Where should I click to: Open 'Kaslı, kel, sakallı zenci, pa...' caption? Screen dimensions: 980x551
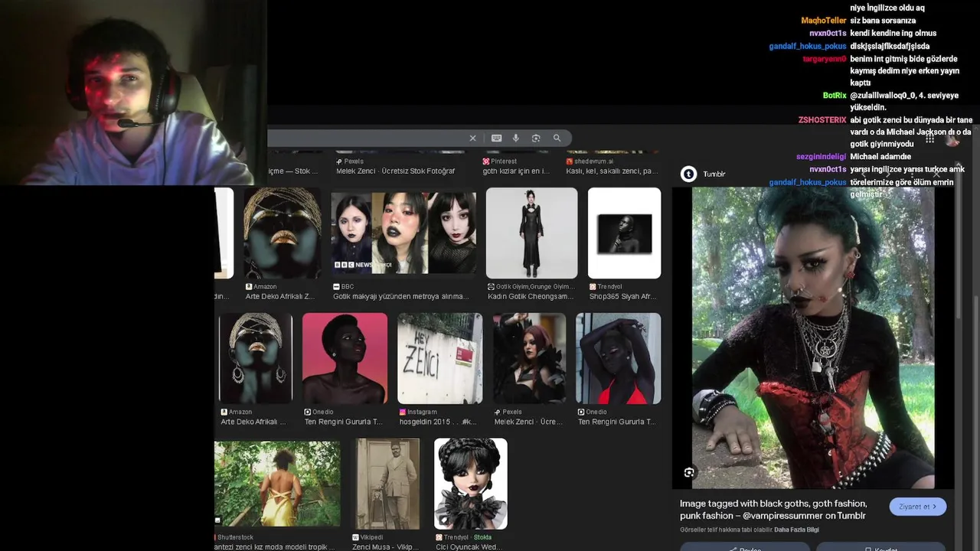pyautogui.click(x=612, y=171)
